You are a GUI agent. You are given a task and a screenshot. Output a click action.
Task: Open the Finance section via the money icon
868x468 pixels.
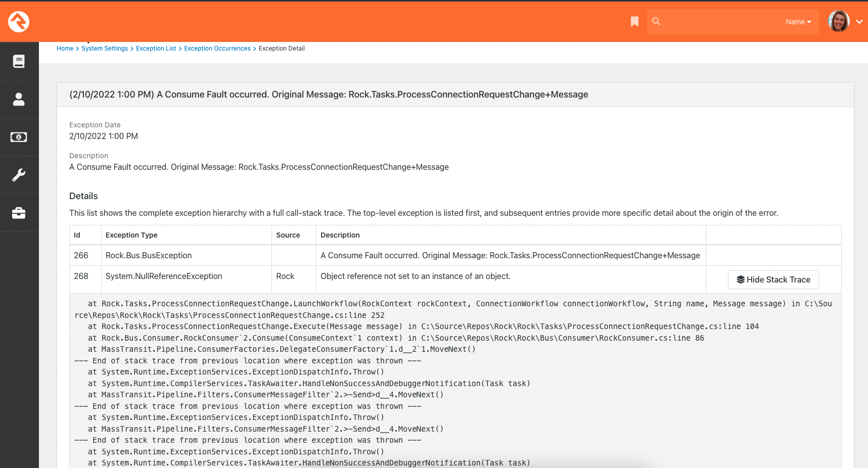tap(19, 137)
